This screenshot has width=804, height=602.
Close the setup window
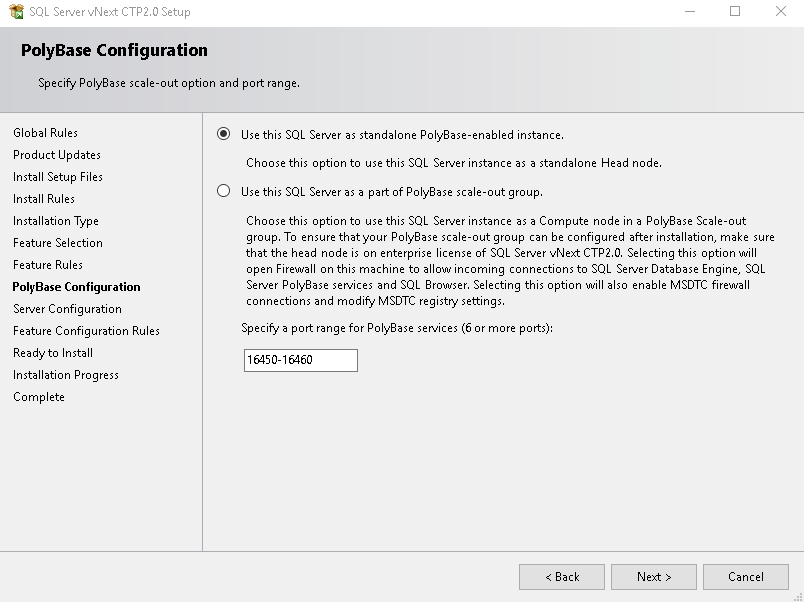781,12
